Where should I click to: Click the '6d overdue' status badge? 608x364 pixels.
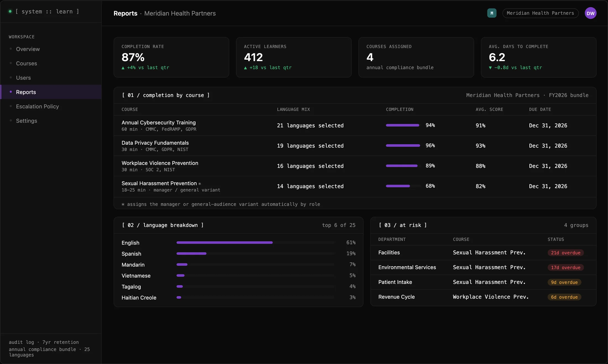pos(564,297)
